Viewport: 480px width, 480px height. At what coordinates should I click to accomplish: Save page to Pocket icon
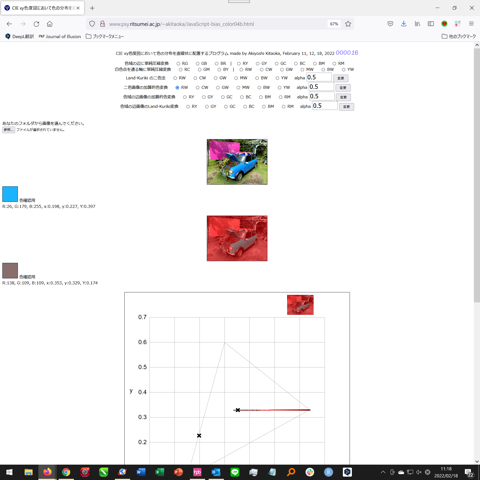tap(390, 24)
